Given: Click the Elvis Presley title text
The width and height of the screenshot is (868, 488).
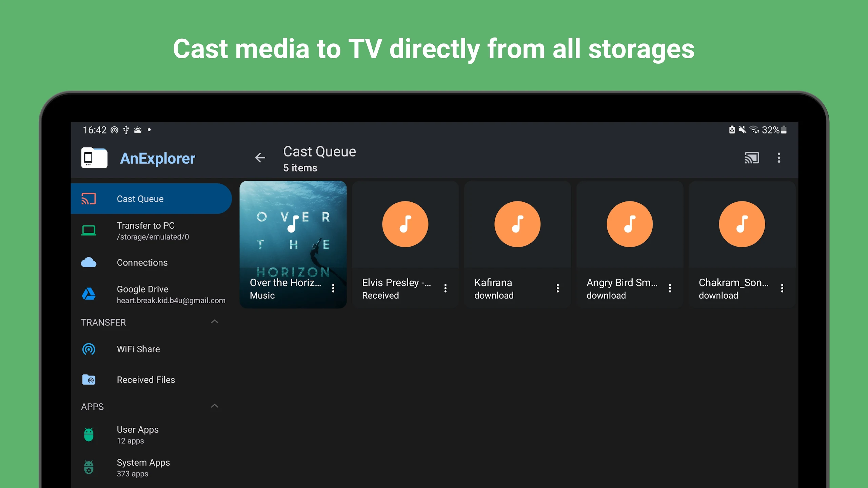Looking at the screenshot, I should (x=396, y=282).
